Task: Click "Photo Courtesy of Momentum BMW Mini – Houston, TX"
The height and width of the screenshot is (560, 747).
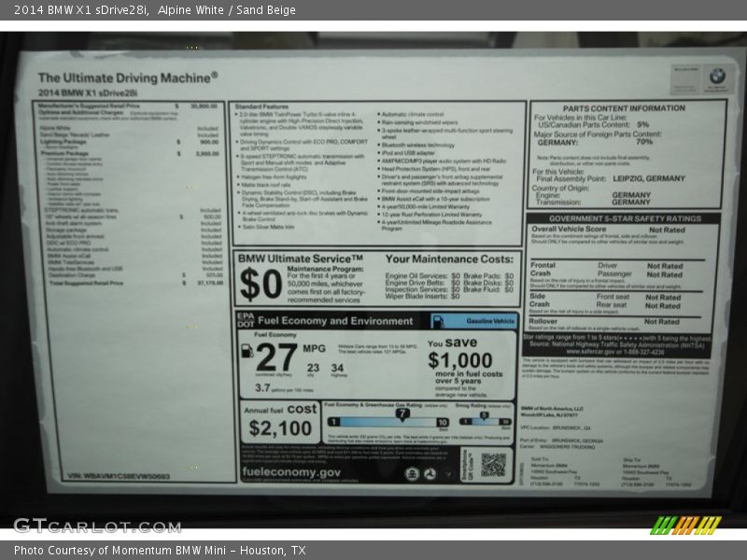Action: coord(160,551)
